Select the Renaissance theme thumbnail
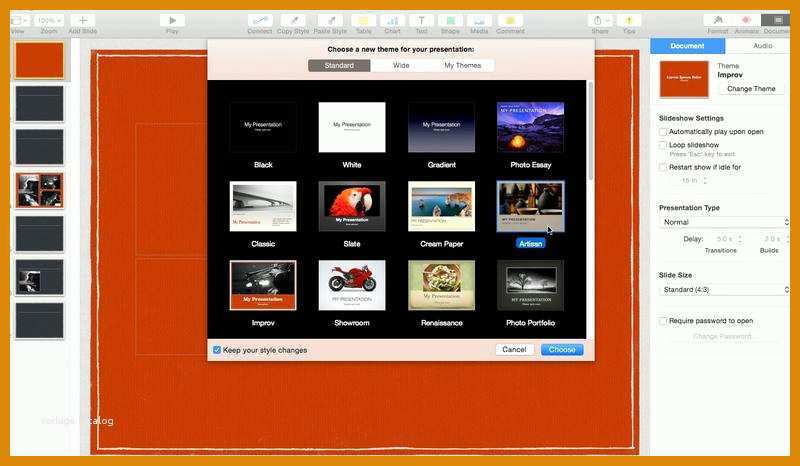Viewport: 800px width, 466px height. tap(441, 285)
